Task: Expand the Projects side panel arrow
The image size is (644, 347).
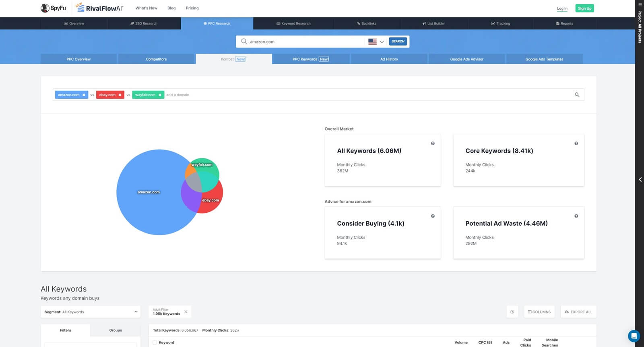Action: tap(640, 180)
